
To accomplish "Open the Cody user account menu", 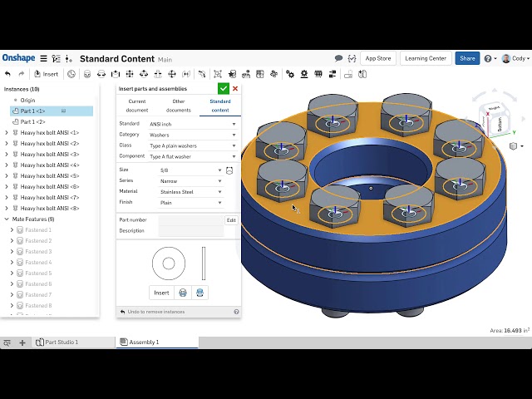I will tap(515, 59).
